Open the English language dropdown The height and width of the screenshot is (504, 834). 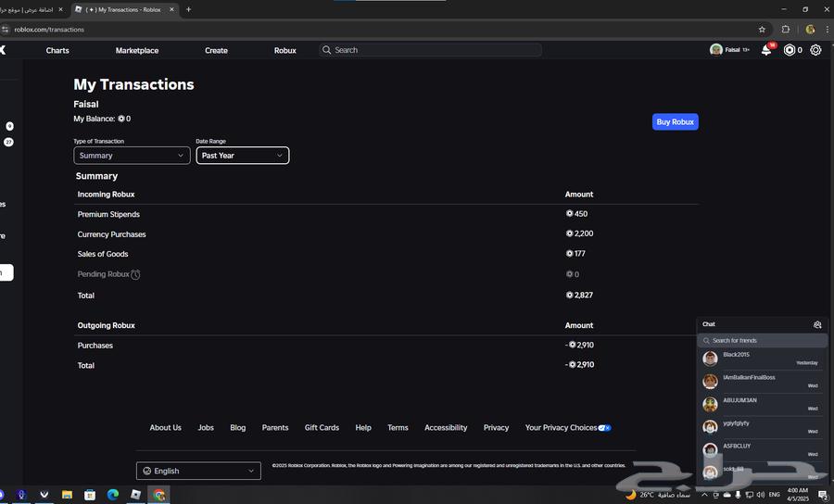point(198,471)
